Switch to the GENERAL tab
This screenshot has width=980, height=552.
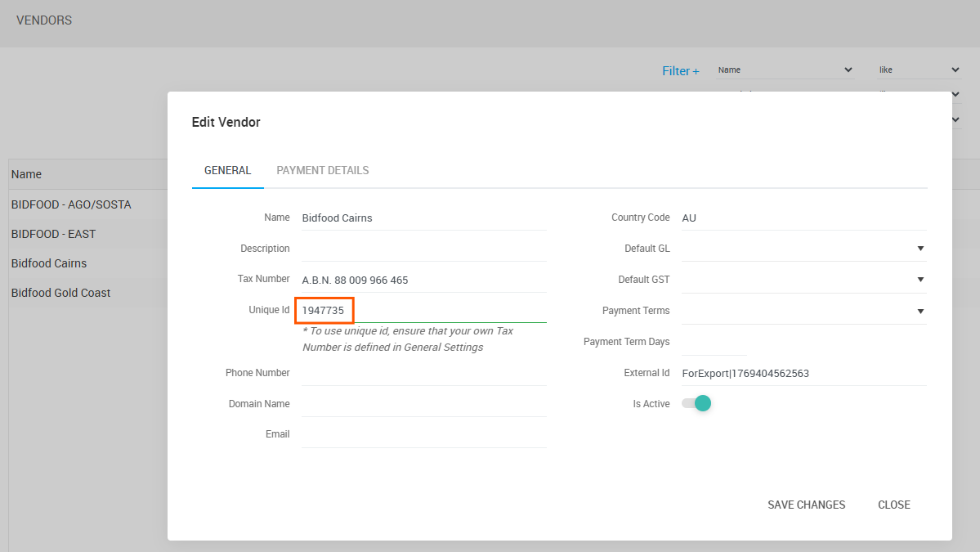[227, 170]
